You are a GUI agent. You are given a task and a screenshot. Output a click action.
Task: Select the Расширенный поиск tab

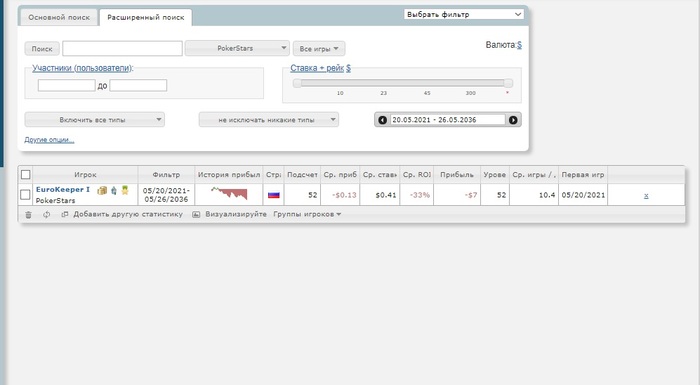(x=146, y=17)
